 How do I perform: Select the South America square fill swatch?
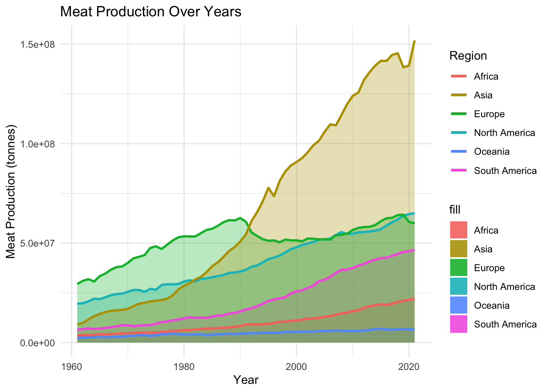[459, 324]
